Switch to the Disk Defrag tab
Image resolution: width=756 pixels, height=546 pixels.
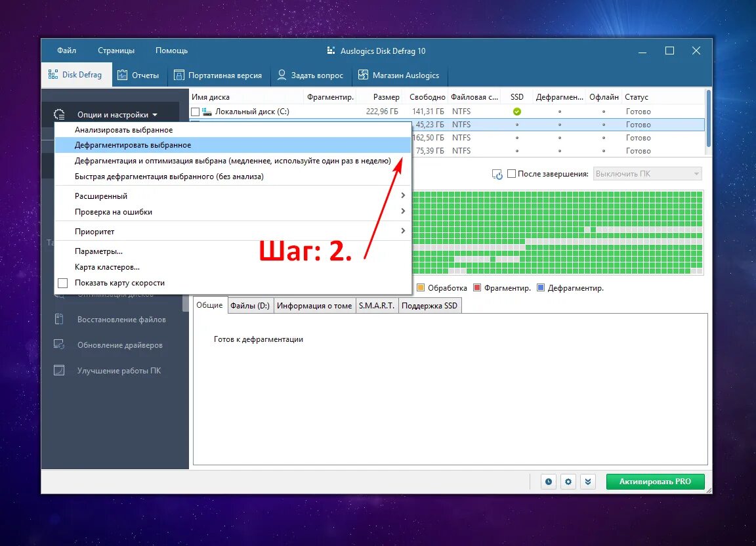coord(77,75)
